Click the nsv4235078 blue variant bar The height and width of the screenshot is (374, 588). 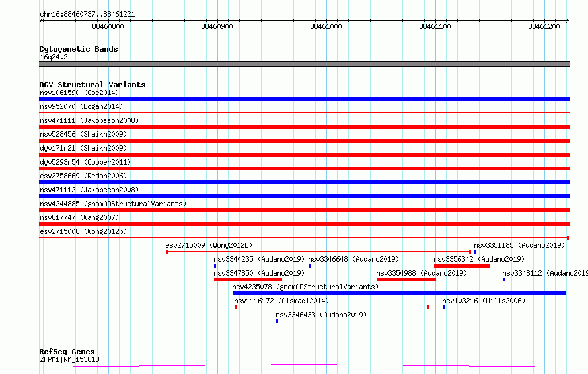(399, 293)
